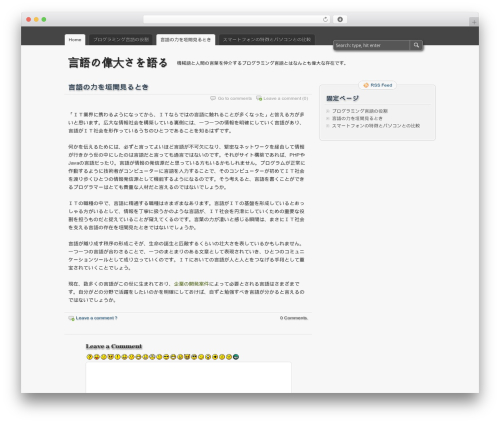The width and height of the screenshot is (500, 423).
Task: Follow the green 企業の開発案件 link
Action: (191, 284)
